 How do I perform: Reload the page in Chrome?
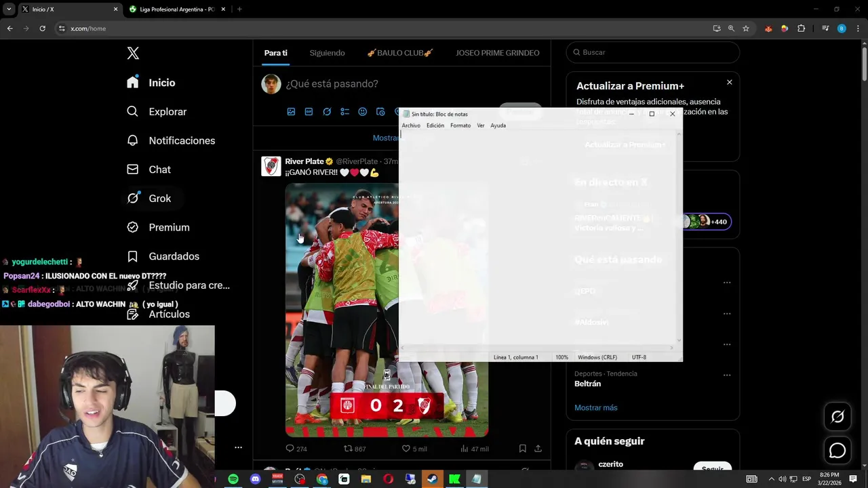click(x=42, y=28)
